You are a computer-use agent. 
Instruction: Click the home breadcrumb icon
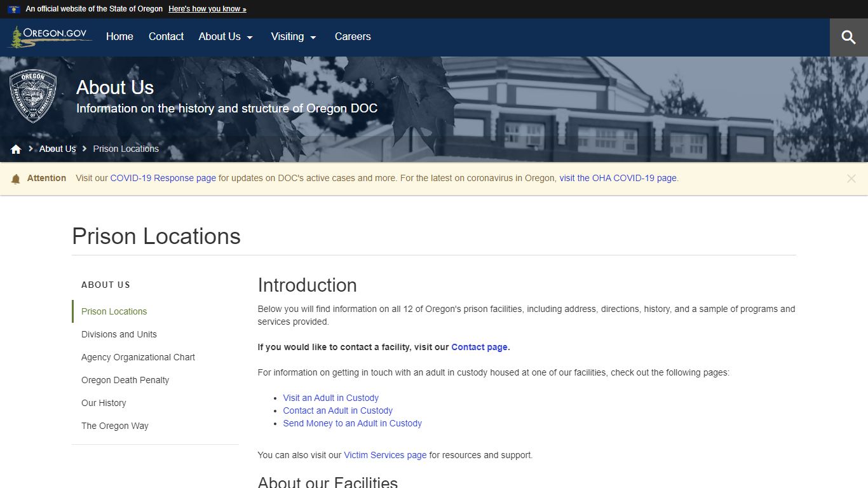coord(16,148)
